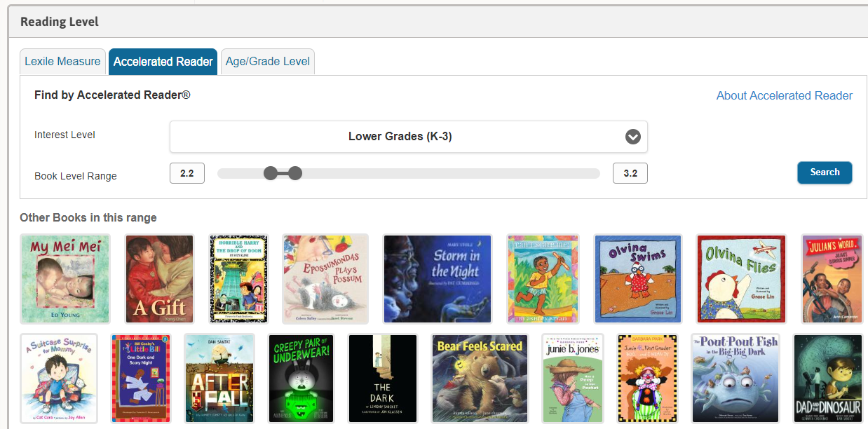Screen dimensions: 868x429
Task: Open Epossumondas Plays Possum book
Action: pos(325,279)
